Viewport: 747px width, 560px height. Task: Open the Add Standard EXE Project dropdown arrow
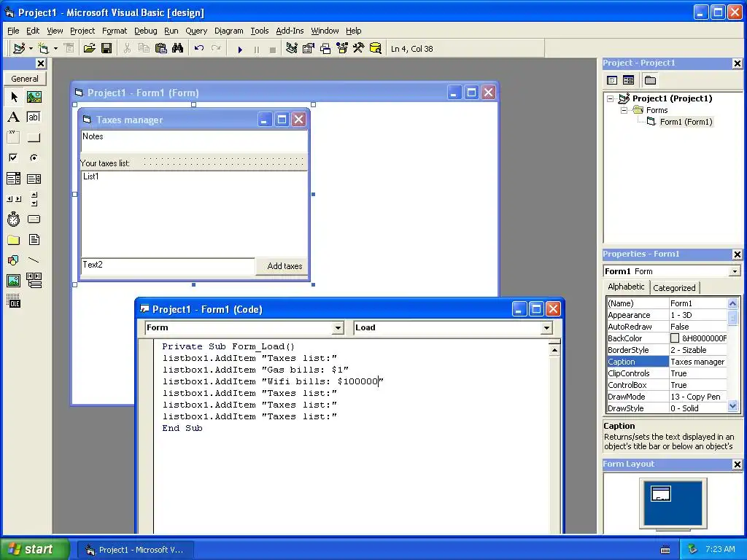(31, 49)
